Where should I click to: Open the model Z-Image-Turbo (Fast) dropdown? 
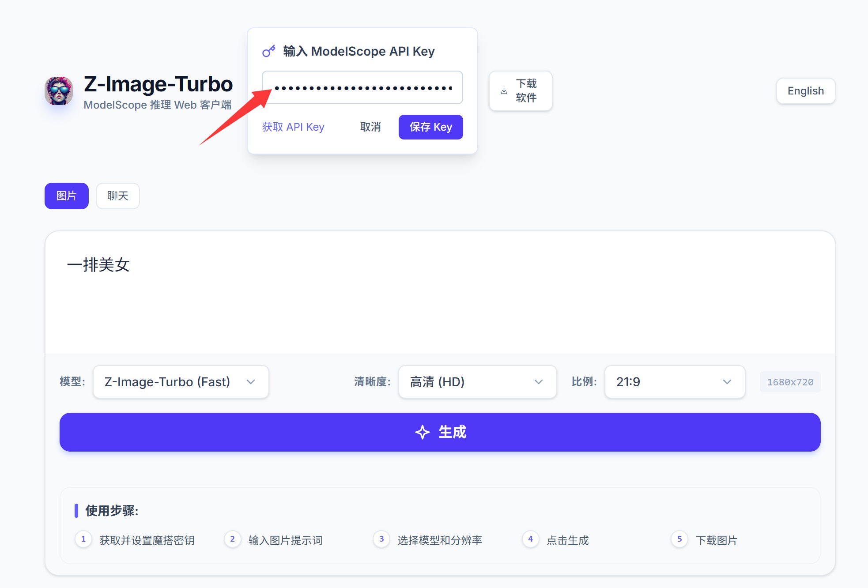(181, 382)
